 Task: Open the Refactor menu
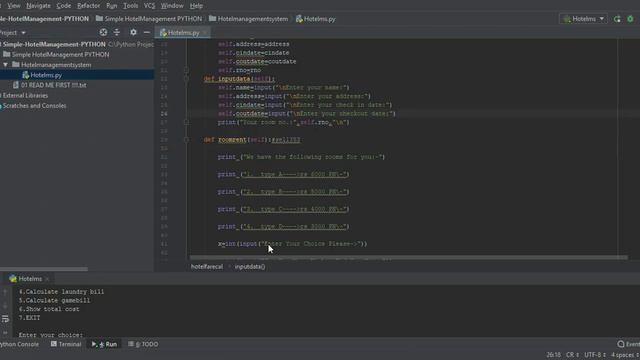[x=89, y=6]
